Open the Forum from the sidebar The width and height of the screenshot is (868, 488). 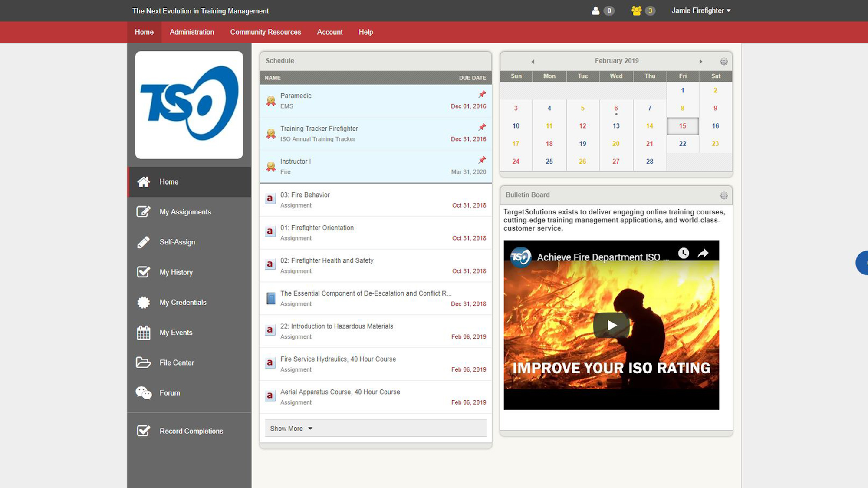169,392
